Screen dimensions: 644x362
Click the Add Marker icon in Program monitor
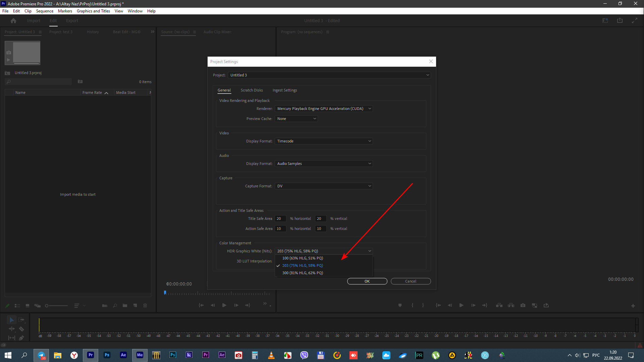(x=400, y=305)
